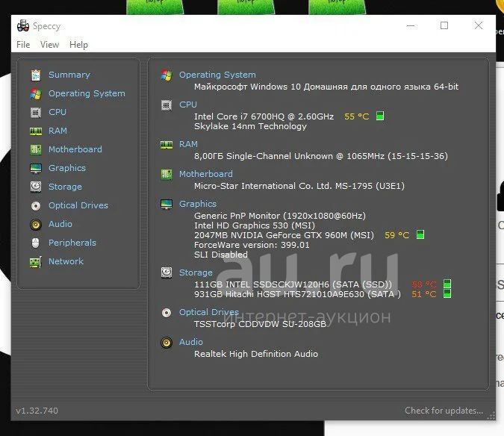Screen dimensions: 504x436
Task: Click the Operating System heading link in summary
Action: [x=217, y=75]
